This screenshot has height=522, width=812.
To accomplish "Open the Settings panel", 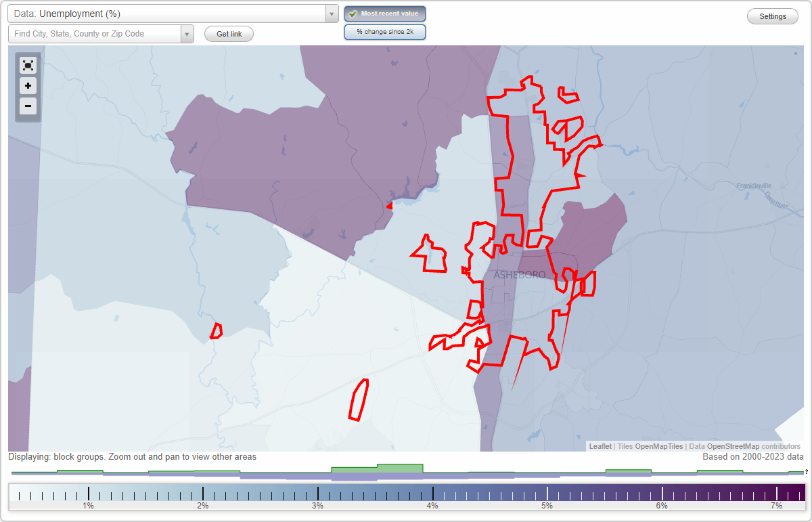I will tap(772, 16).
